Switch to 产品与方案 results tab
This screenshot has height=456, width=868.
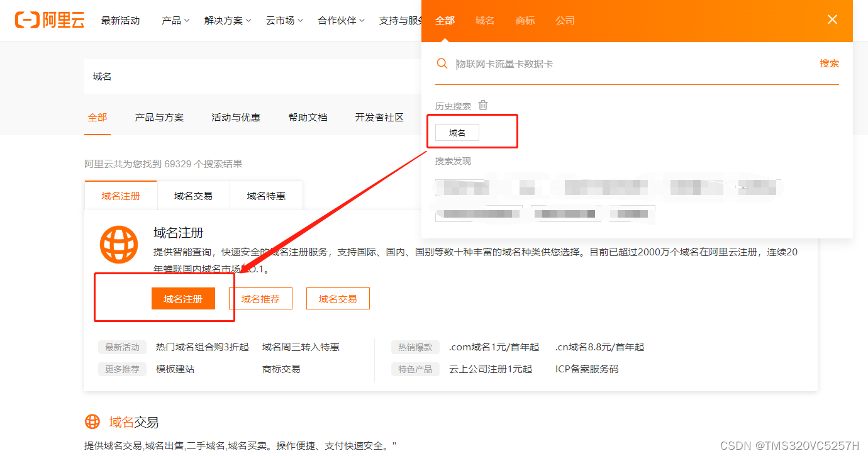coord(159,118)
